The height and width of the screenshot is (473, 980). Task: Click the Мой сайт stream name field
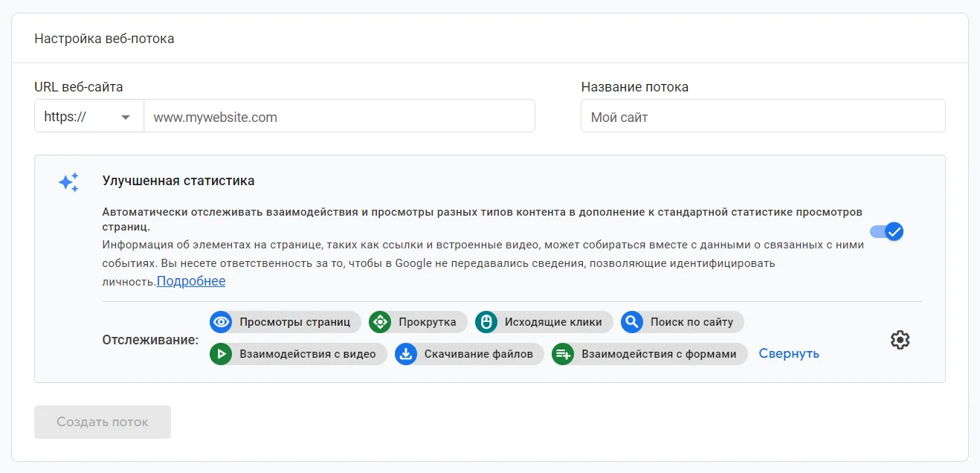762,117
